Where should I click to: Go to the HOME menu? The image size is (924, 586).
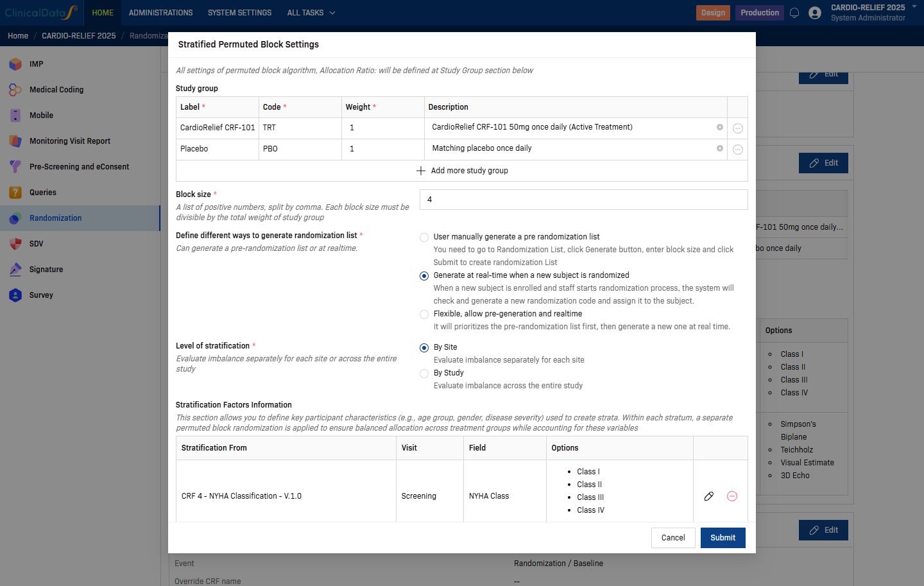point(103,13)
